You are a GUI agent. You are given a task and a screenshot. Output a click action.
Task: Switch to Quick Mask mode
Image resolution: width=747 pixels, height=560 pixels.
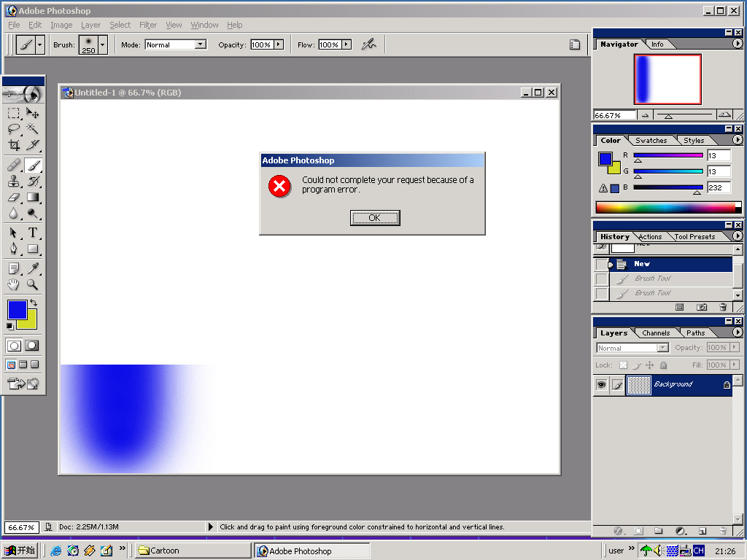coord(32,346)
